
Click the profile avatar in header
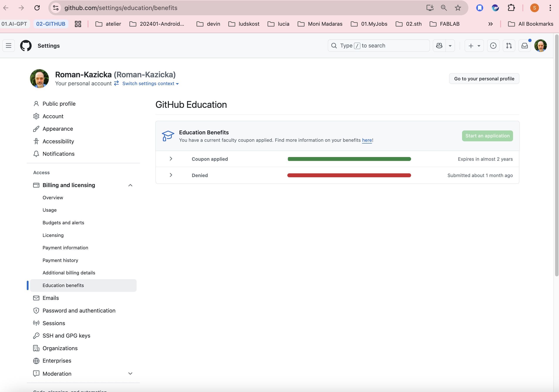coord(540,46)
